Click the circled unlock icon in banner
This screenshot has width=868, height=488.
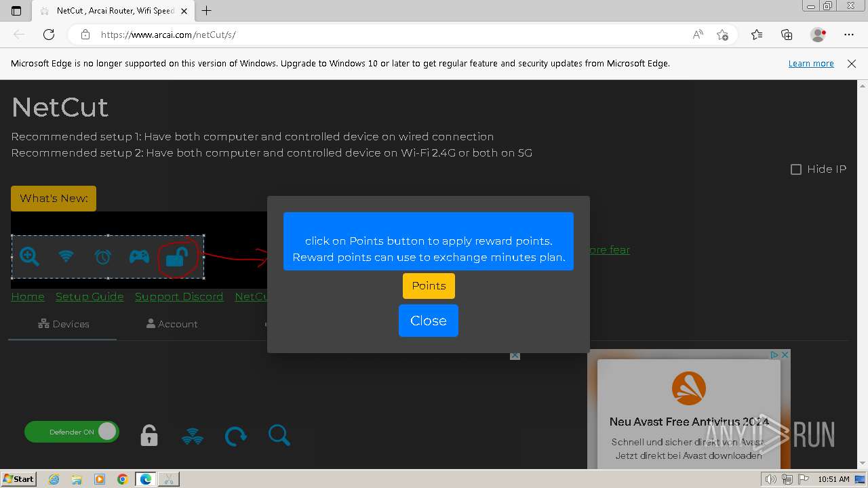coord(176,258)
